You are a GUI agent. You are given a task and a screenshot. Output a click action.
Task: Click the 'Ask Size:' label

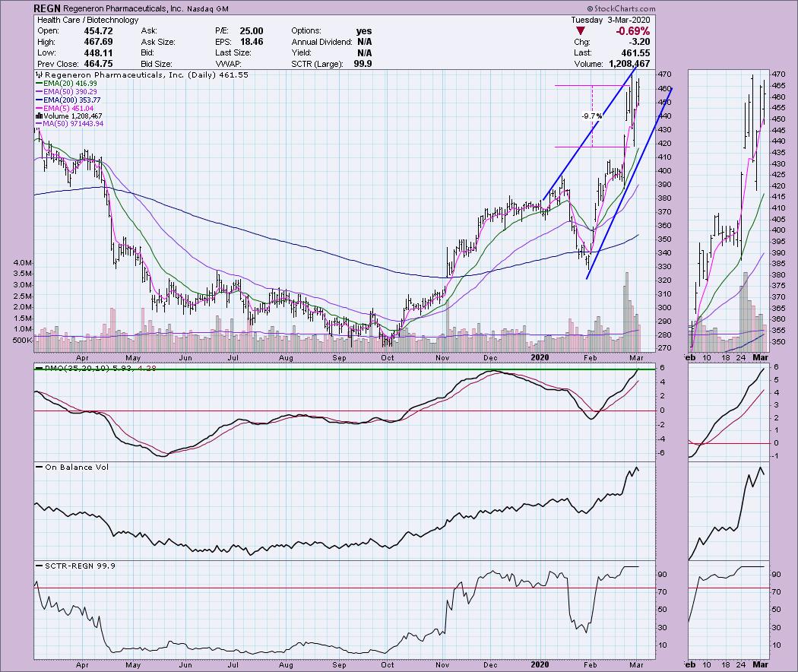tap(158, 42)
